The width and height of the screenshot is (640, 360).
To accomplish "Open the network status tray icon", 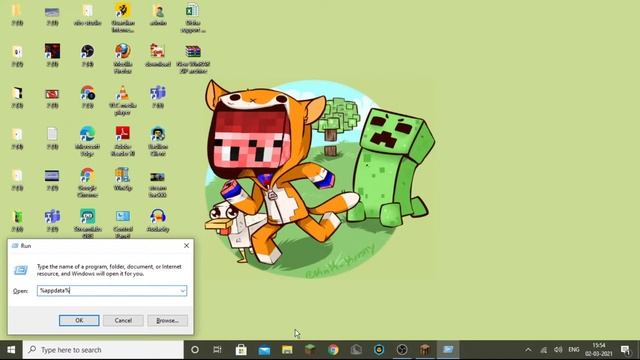I will point(543,350).
